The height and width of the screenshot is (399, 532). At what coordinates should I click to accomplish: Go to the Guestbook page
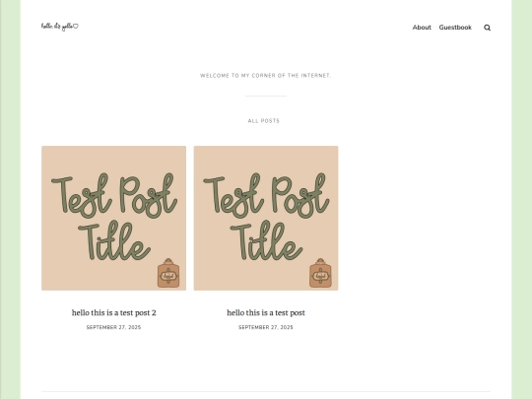click(455, 28)
